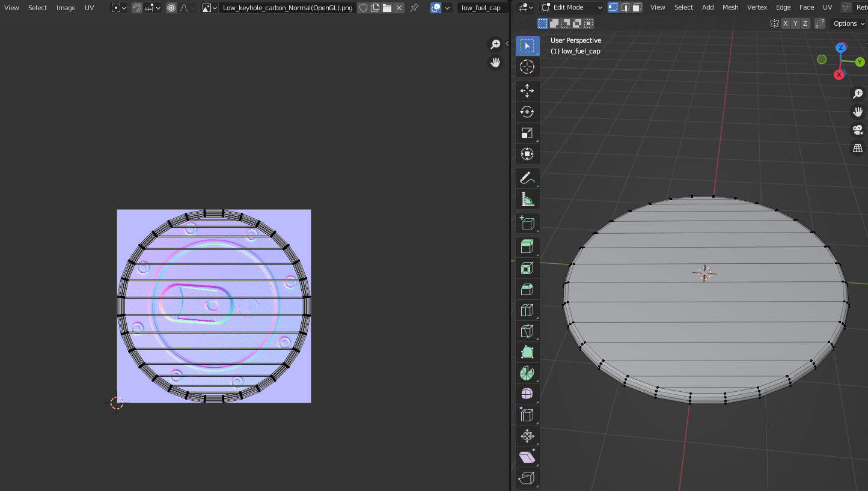Switch to face select mode
Screen dimensions: 868x491
[637, 7]
